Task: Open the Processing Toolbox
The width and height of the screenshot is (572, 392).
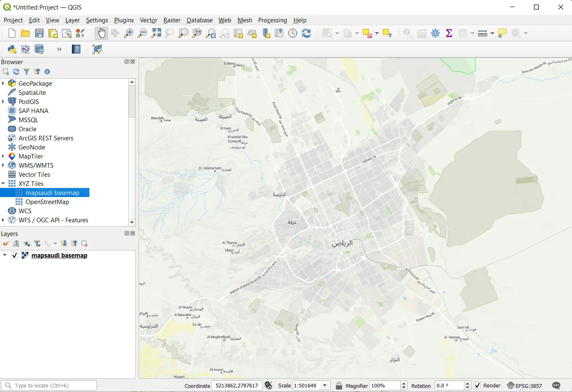Action: pyautogui.click(x=435, y=33)
